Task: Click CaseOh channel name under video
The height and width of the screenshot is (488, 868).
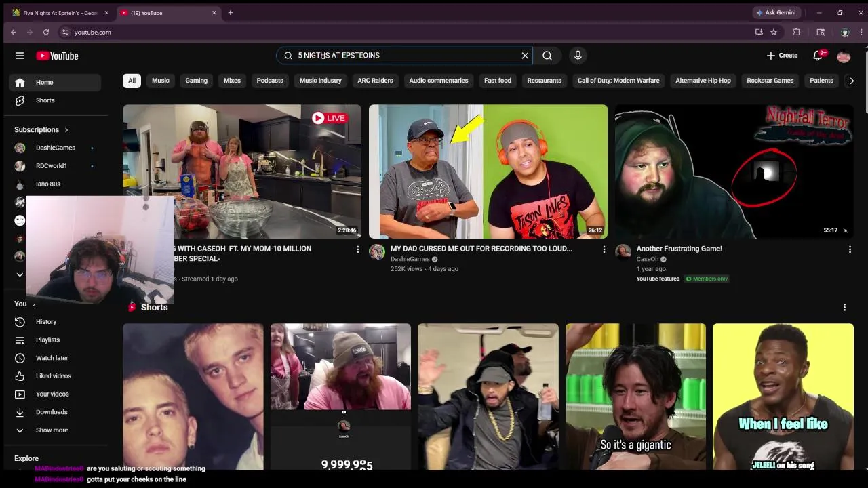Action: click(x=648, y=259)
